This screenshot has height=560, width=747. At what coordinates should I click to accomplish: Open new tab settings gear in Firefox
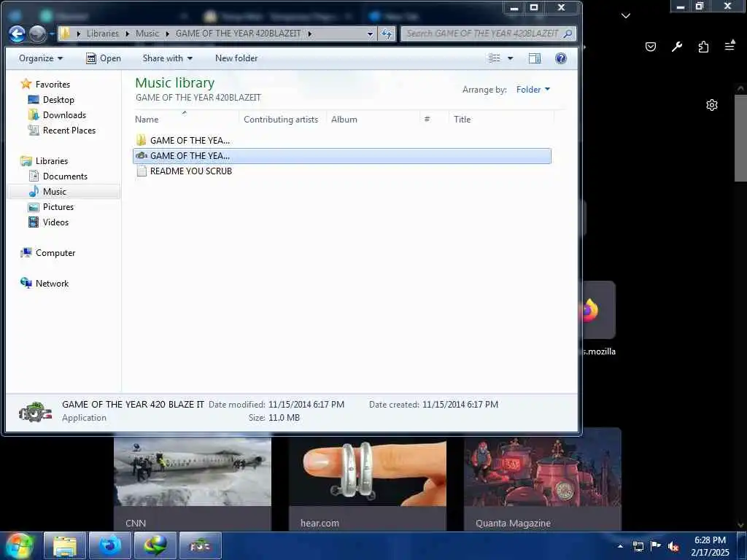(712, 105)
